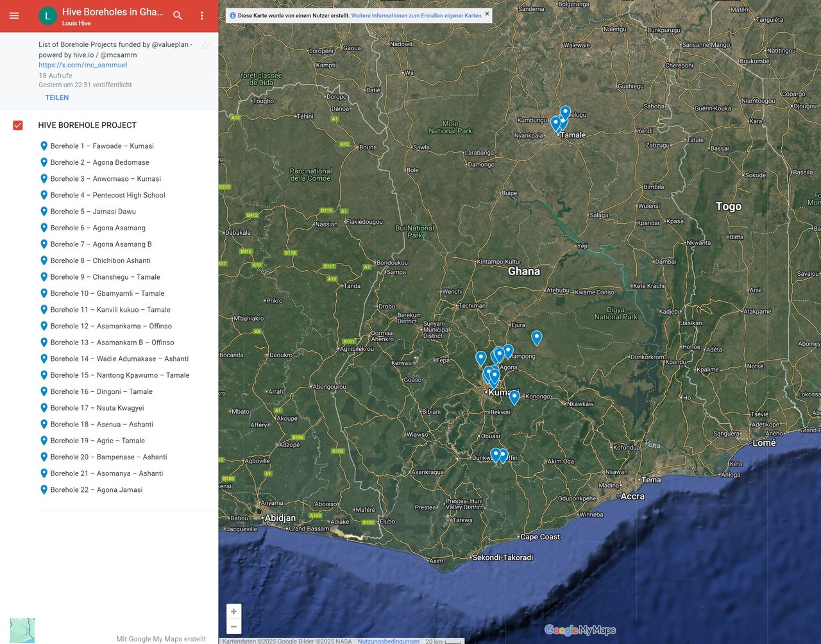This screenshot has height=644, width=821.
Task: Click the Togo country label
Action: [729, 207]
